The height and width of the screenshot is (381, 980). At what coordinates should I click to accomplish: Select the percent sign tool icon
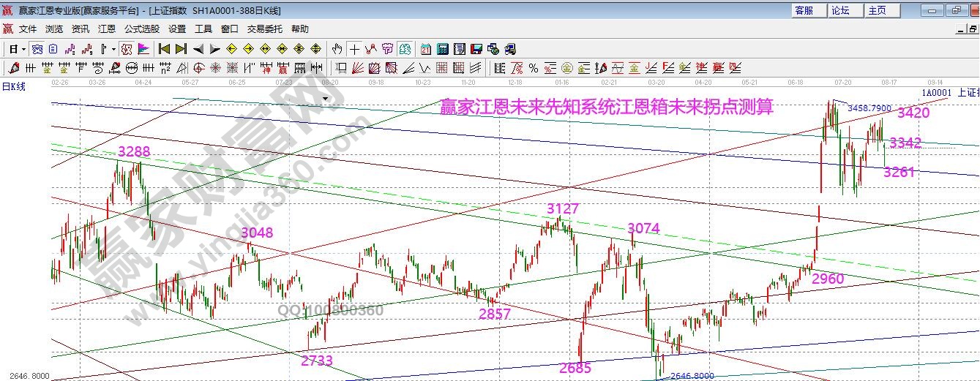pos(533,68)
